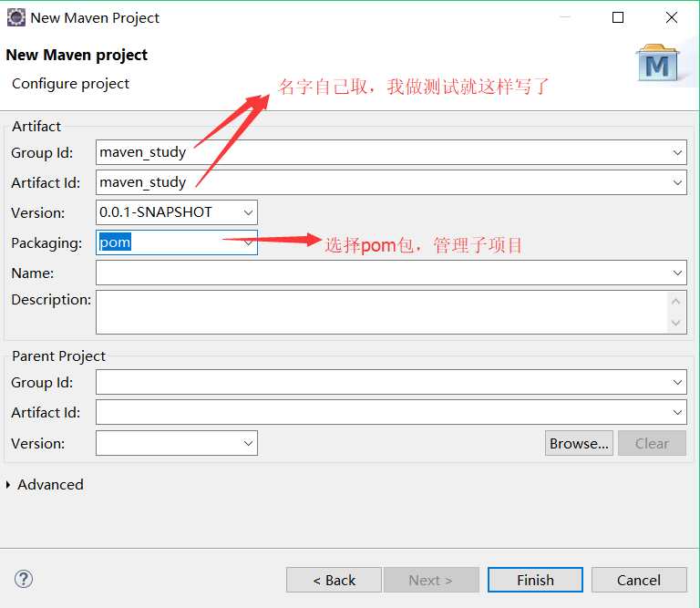The image size is (700, 608).
Task: Click the Parent Project Artifact Id field
Action: point(391,412)
